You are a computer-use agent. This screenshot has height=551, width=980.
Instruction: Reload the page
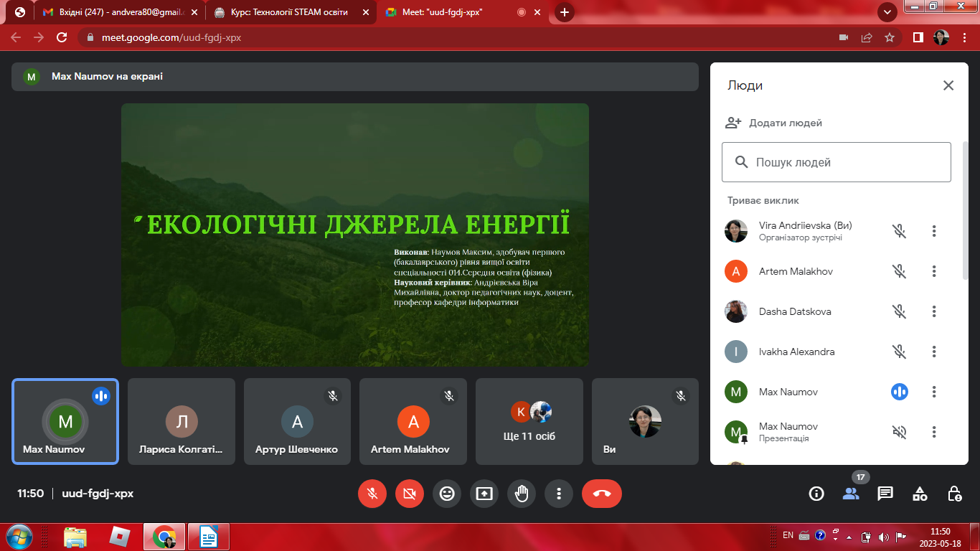click(62, 37)
